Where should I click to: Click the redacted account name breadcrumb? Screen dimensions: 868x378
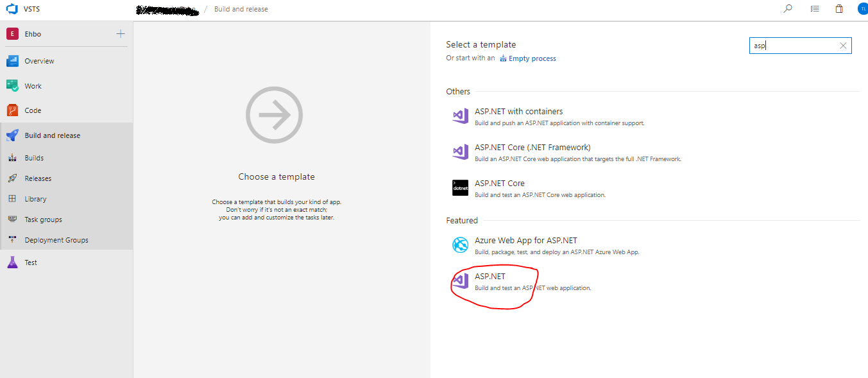tap(168, 10)
